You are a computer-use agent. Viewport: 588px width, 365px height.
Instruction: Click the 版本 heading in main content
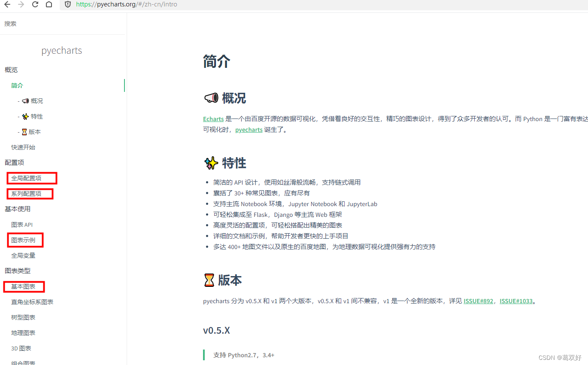point(230,280)
